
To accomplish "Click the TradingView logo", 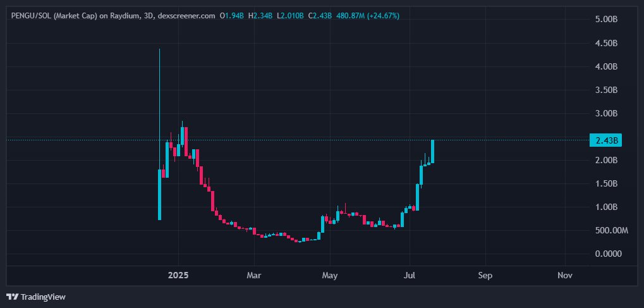I will [x=36, y=297].
